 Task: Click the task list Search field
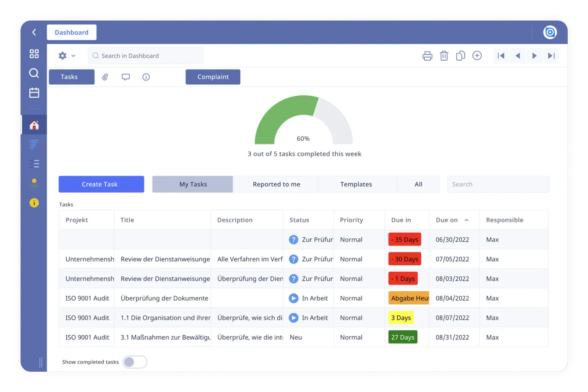[x=498, y=184]
